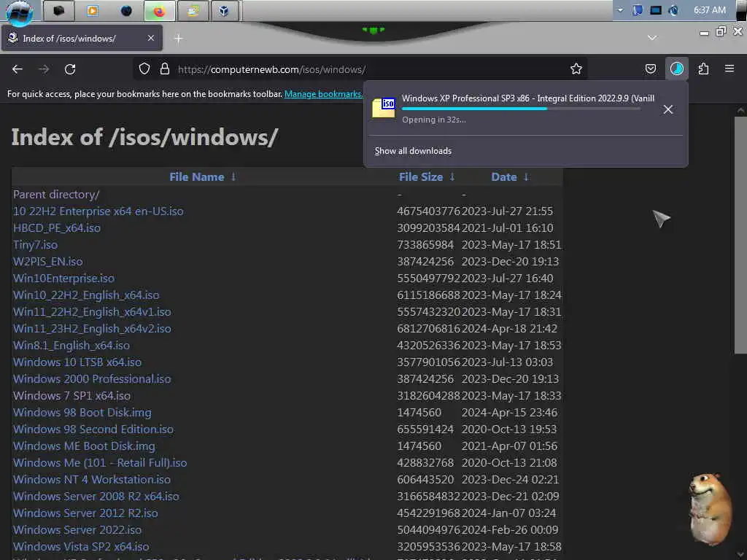This screenshot has height=560, width=747.
Task: Click the hamster desktop mascot
Action: (711, 508)
